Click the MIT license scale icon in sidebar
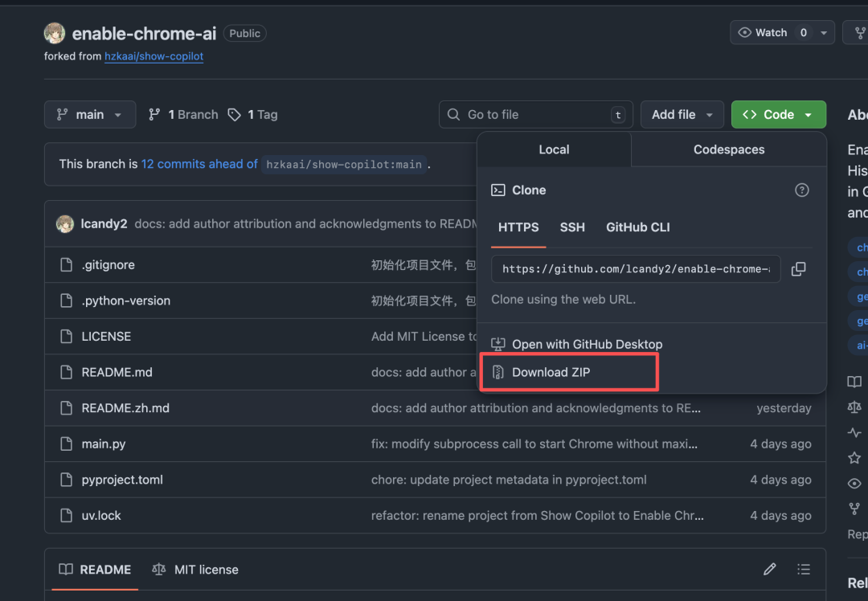Viewport: 868px width, 601px height. (854, 407)
